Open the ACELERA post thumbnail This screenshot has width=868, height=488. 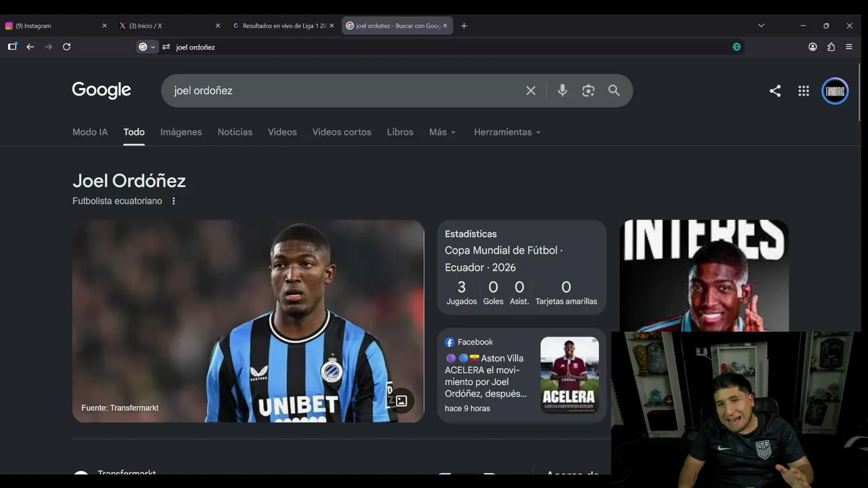coord(570,375)
